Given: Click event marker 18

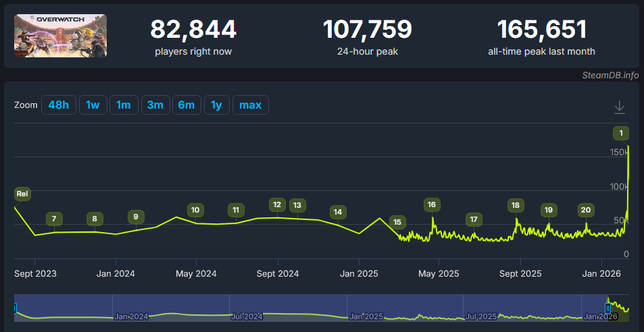Looking at the screenshot, I should (516, 205).
